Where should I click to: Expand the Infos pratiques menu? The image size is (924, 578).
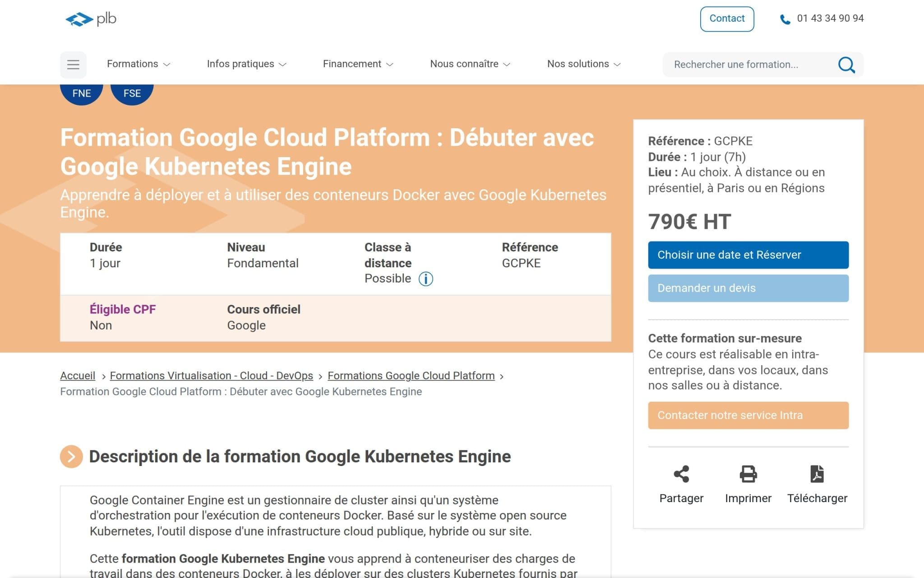[246, 64]
